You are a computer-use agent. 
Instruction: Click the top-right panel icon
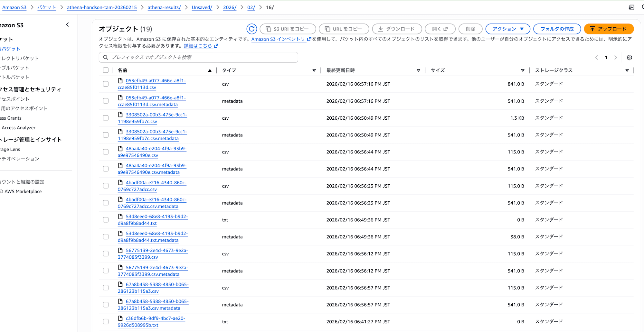coord(631,7)
